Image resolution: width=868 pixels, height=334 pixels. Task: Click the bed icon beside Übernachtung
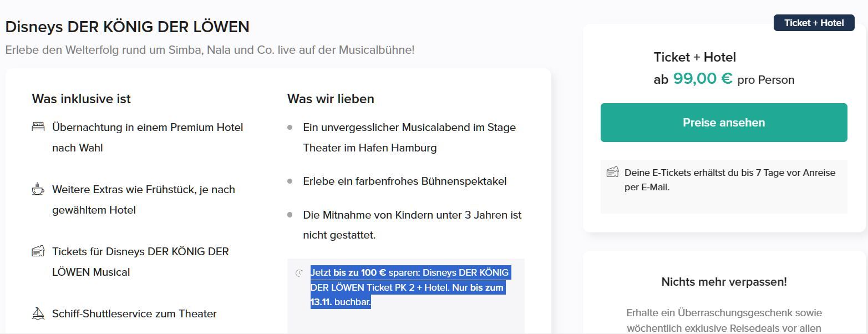click(x=38, y=127)
